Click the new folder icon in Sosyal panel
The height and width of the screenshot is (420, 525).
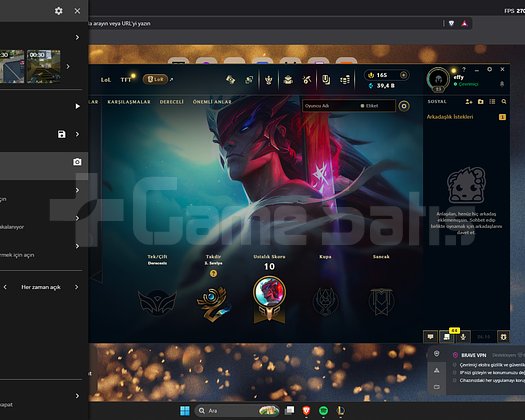pyautogui.click(x=480, y=101)
